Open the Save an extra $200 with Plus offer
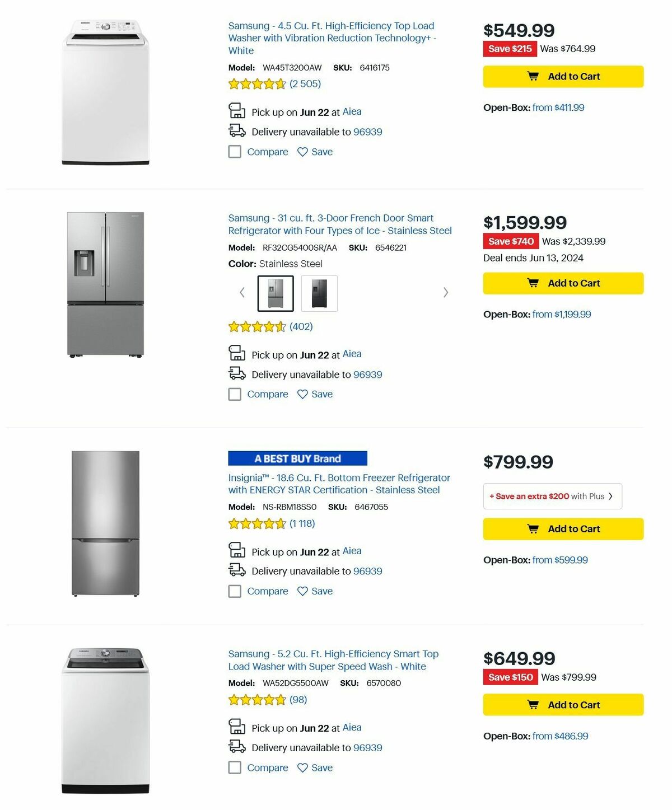 553,496
